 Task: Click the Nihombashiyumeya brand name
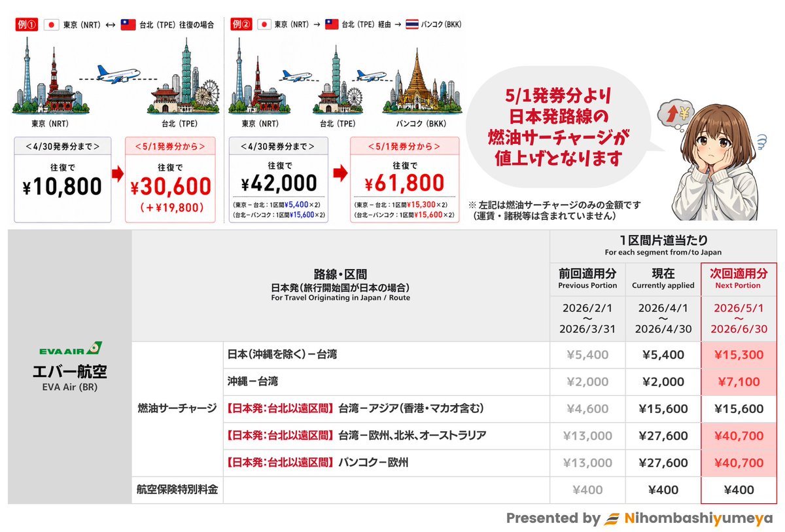[x=699, y=518]
